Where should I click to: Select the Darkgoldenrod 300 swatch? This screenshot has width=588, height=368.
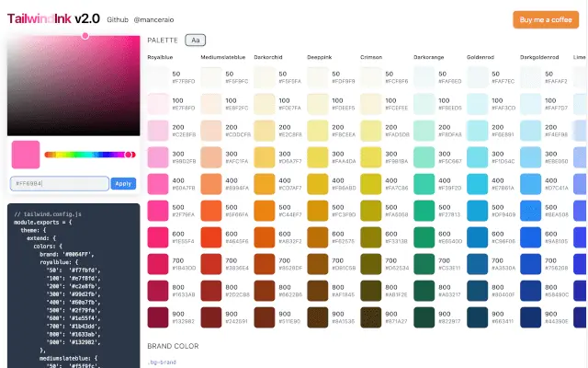point(531,157)
